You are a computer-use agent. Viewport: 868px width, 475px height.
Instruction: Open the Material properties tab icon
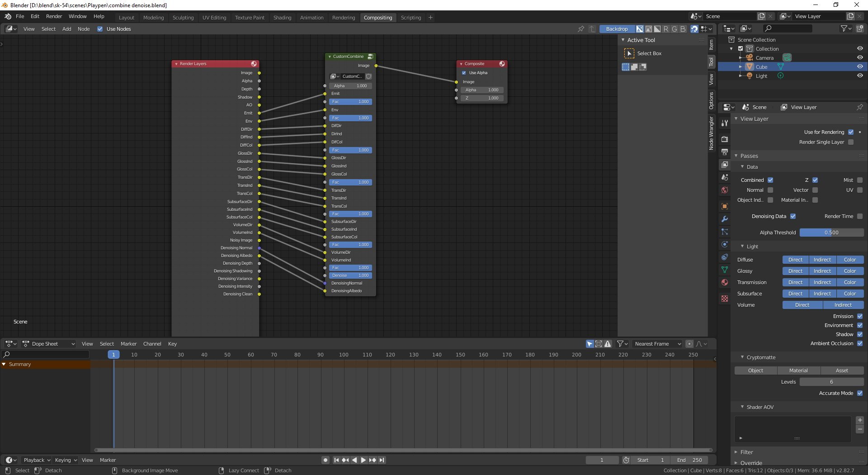(725, 283)
